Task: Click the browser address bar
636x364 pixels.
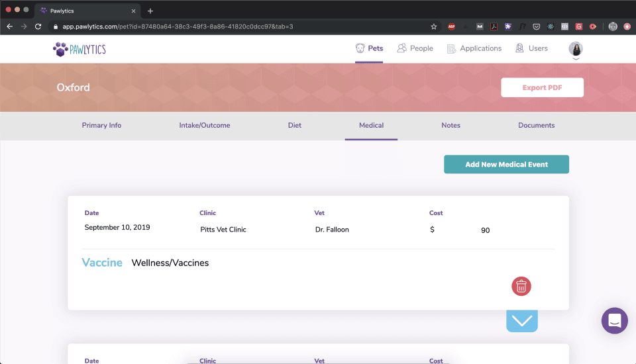Action: tap(232, 26)
